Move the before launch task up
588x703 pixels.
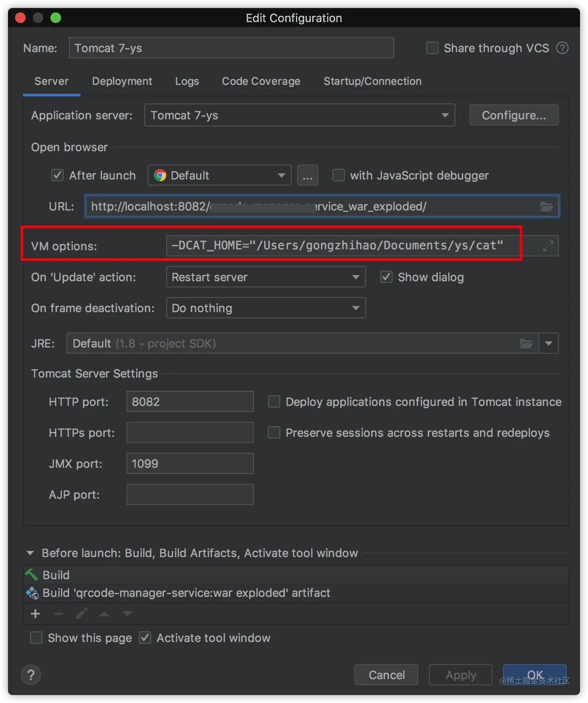(104, 614)
